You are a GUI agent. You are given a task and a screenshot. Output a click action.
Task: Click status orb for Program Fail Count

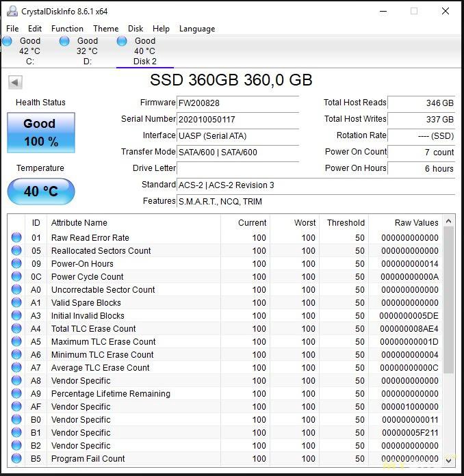[x=16, y=459]
